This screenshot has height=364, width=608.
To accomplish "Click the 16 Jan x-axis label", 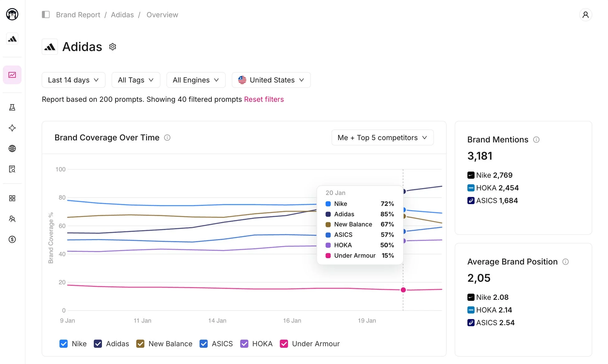I will point(292,320).
